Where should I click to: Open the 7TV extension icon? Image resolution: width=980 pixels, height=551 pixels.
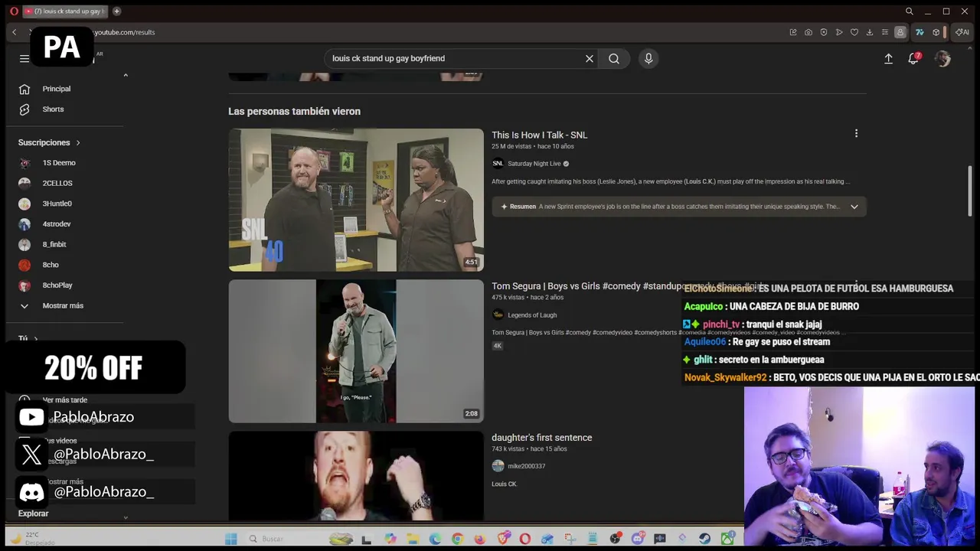(x=920, y=32)
